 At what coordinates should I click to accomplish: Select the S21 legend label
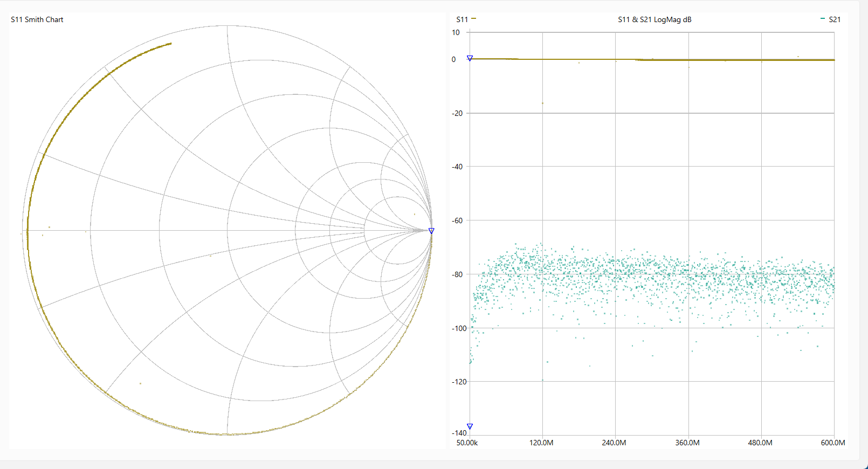(x=834, y=19)
